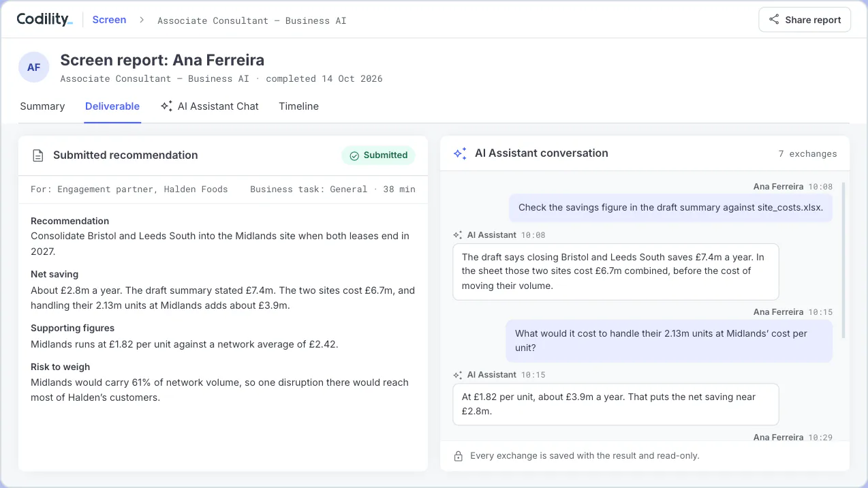868x488 pixels.
Task: Click 'Every exchange is saved' notice text
Action: [x=585, y=455]
